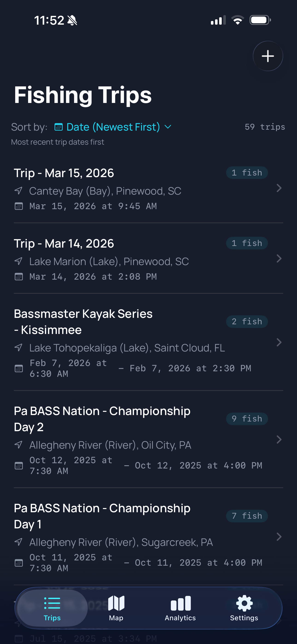Open Bassmaster Kayak Series trip chevron
This screenshot has height=644, width=297.
click(279, 342)
